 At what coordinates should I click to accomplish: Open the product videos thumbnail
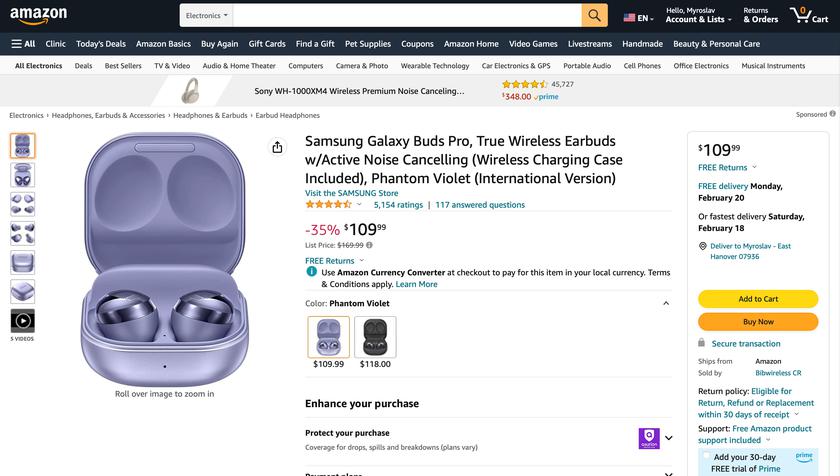point(22,321)
